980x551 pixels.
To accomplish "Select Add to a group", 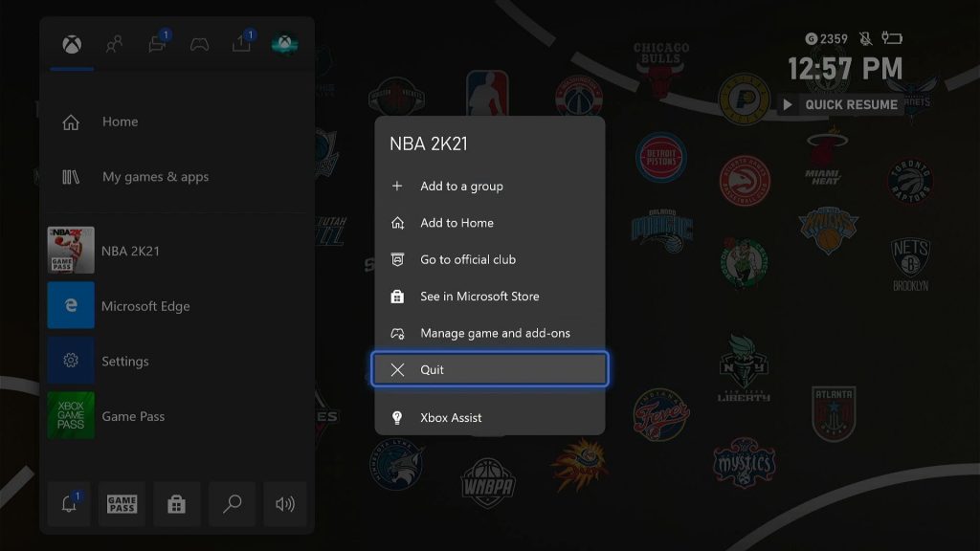I will coord(489,187).
